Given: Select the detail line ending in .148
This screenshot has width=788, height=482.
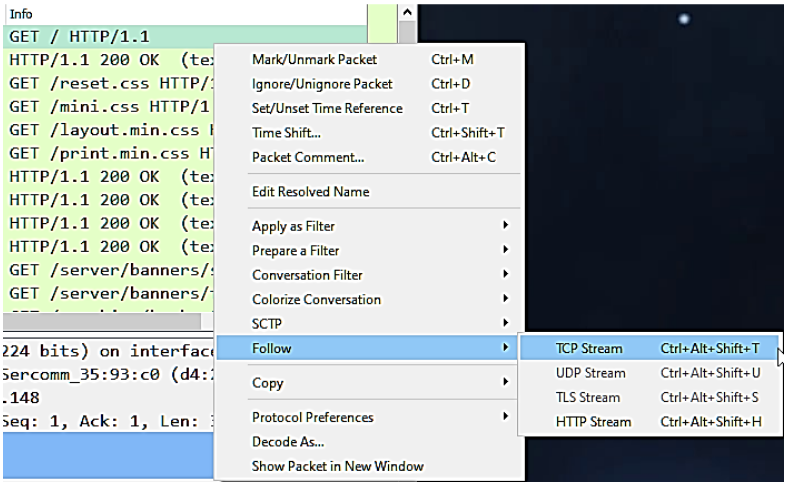Looking at the screenshot, I should tap(108, 398).
